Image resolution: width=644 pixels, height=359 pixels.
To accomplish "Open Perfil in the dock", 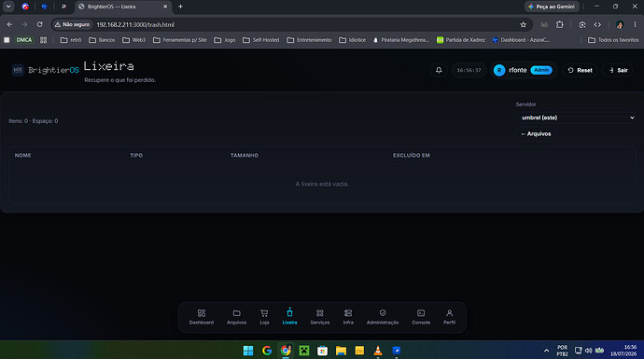I will (449, 317).
